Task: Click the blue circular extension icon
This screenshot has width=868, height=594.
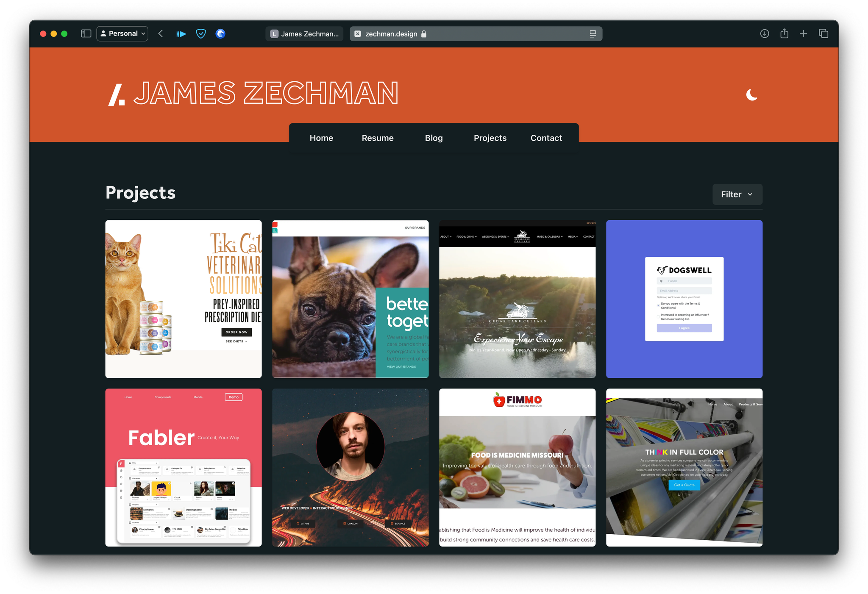Action: pos(220,34)
